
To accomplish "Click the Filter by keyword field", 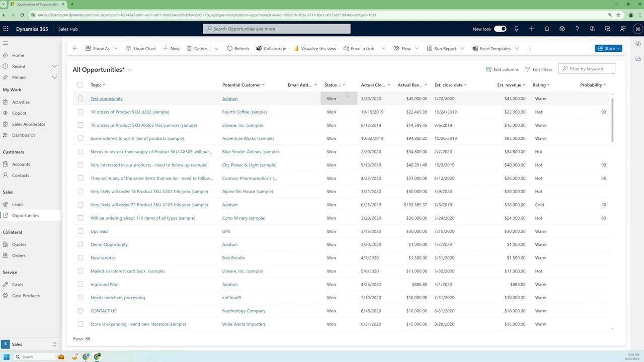I will tap(587, 69).
